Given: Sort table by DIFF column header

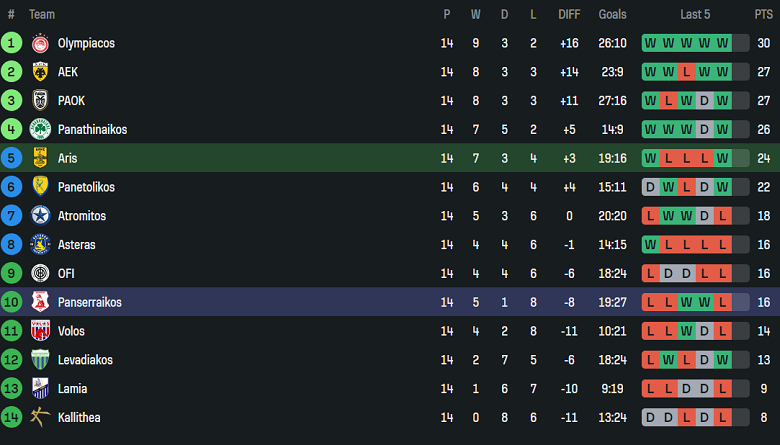Looking at the screenshot, I should [x=568, y=15].
